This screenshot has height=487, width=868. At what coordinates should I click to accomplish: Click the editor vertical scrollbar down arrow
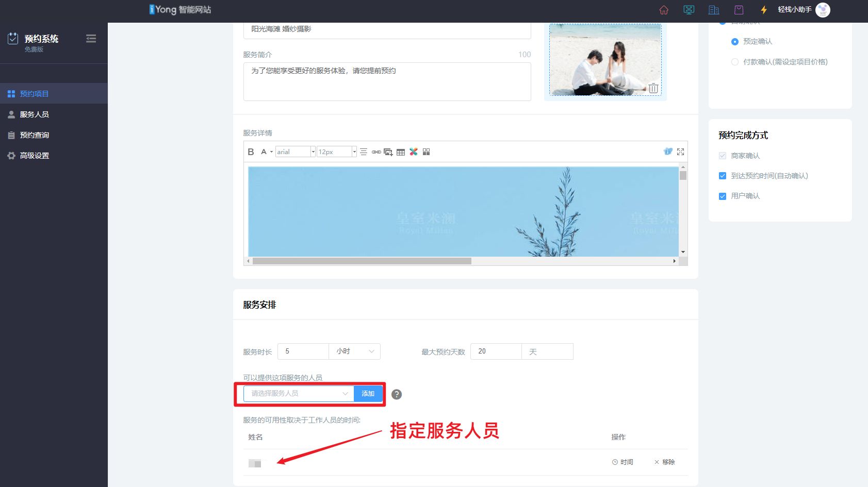pyautogui.click(x=683, y=252)
